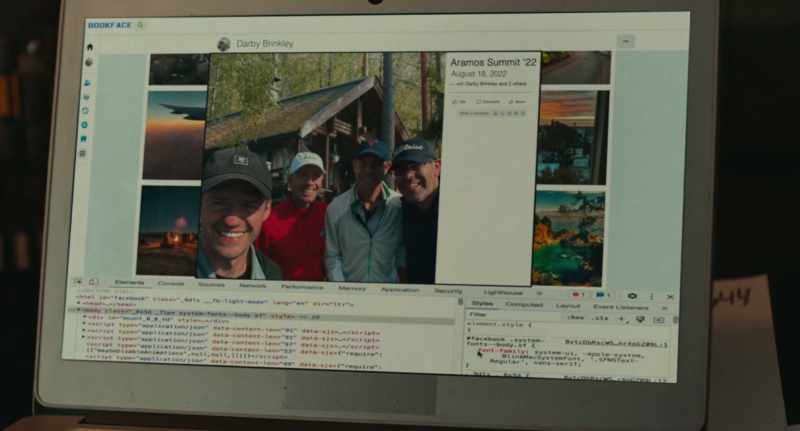
Task: Switch to the Application tab in DevTools
Action: click(400, 290)
